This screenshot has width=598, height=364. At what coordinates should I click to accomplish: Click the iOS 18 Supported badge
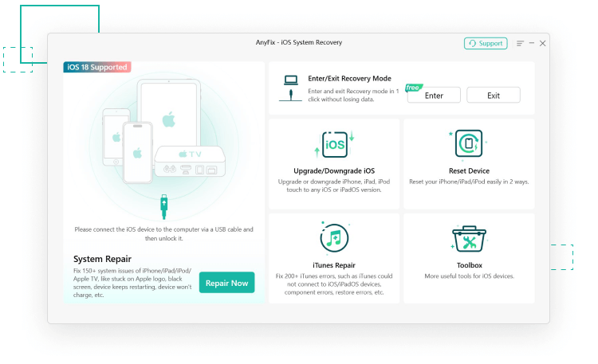tap(97, 67)
